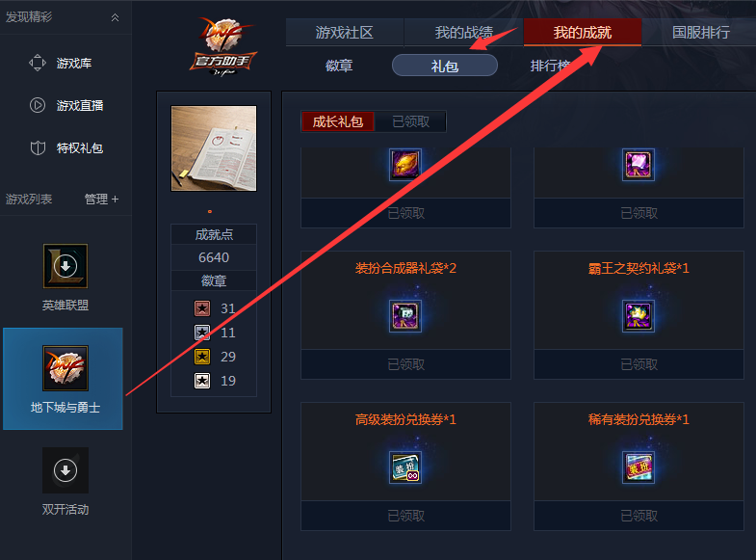
Task: Collapse the 发现精彩 section chevron
Action: click(115, 17)
